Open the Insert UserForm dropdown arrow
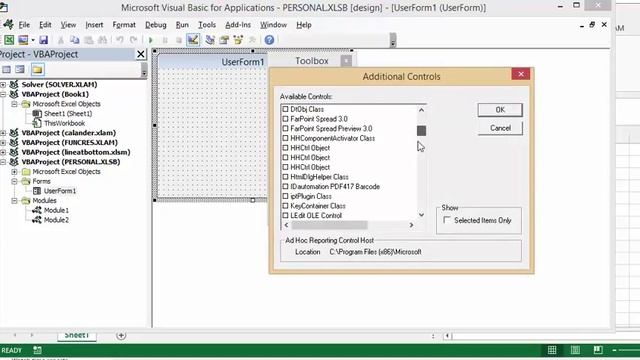This screenshot has height=360, width=640. 33,40
